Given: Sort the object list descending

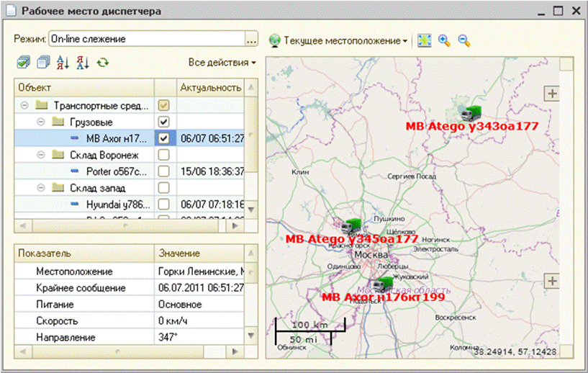Looking at the screenshot, I should (83, 63).
